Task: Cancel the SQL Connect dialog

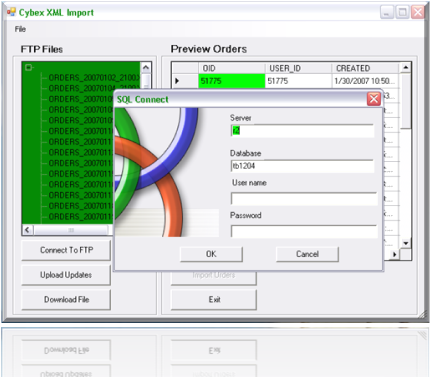Action: tap(307, 254)
